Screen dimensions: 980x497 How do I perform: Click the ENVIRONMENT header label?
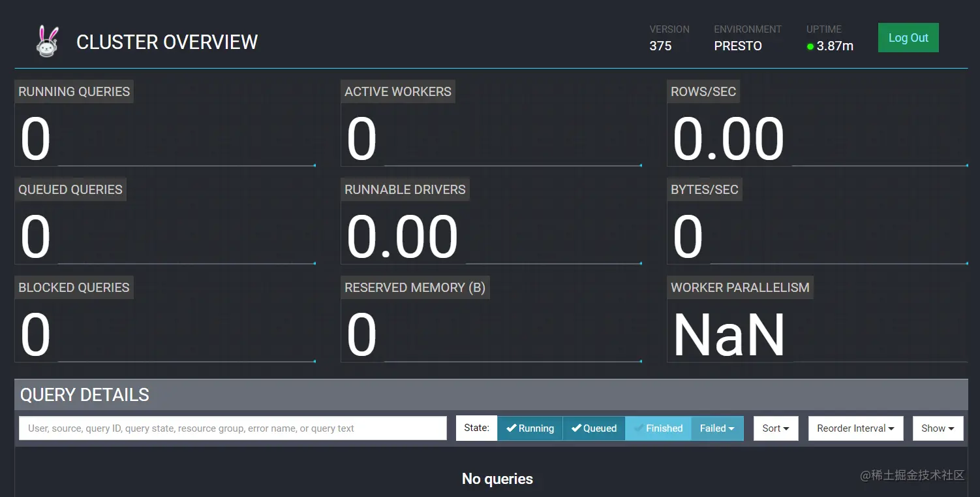tap(748, 29)
